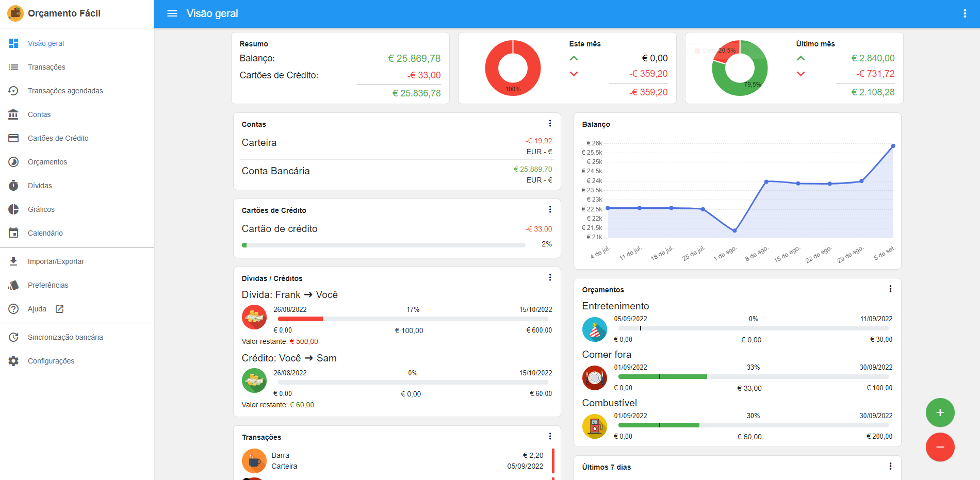Click the Combustível fuel pump icon

pos(595,426)
